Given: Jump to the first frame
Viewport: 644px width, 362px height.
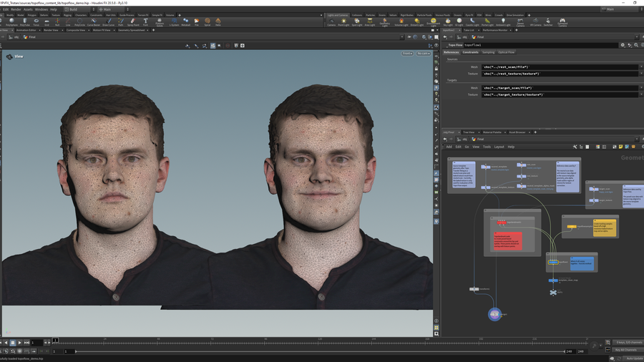Looking at the screenshot, I should click(x=1, y=343).
